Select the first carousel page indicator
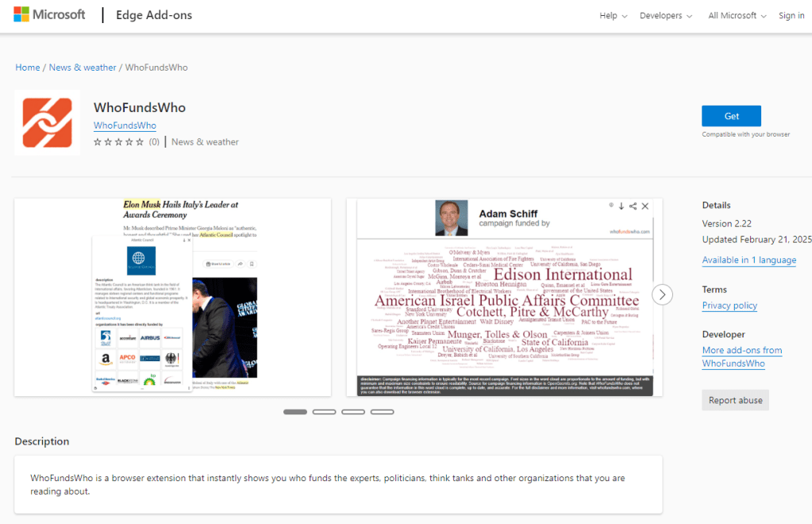Viewport: 812px width, 524px height. (x=295, y=412)
